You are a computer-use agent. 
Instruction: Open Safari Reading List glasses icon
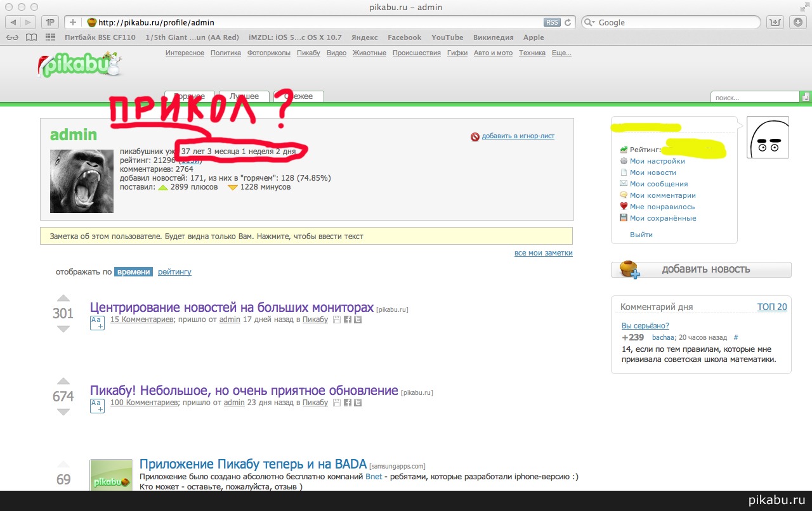[13, 37]
